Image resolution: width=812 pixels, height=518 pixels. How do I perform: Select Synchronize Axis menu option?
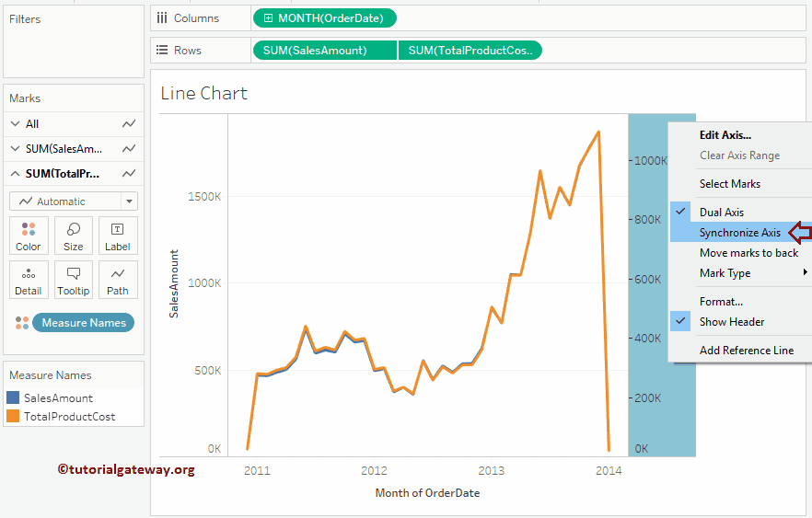pyautogui.click(x=739, y=233)
